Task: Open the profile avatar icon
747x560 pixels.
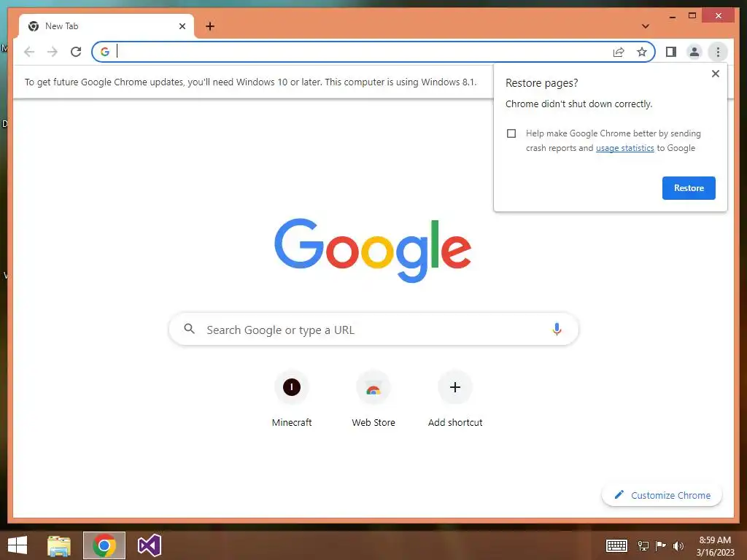Action: [694, 52]
